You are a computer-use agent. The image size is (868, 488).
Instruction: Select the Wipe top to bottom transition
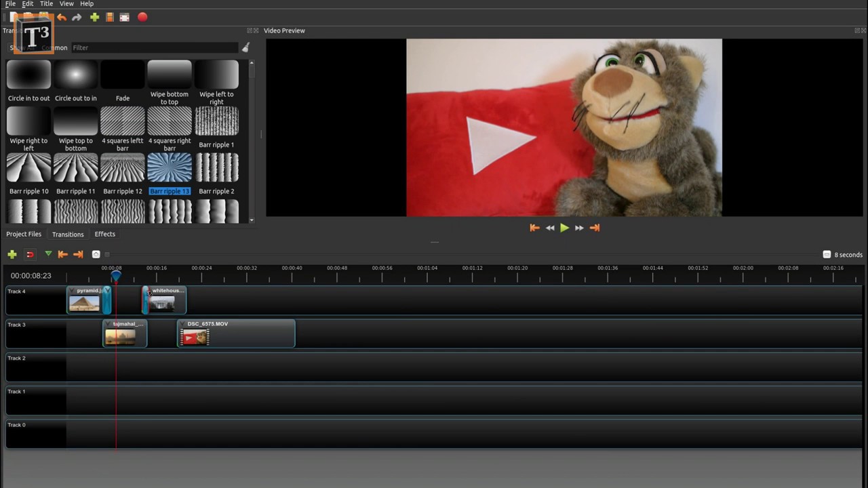[x=75, y=129]
